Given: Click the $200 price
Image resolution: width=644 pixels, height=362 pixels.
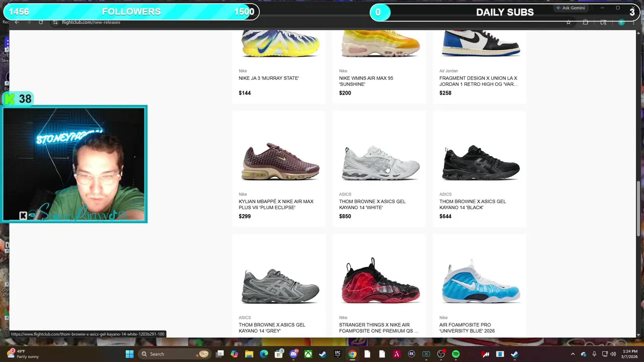Looking at the screenshot, I should click(x=345, y=93).
